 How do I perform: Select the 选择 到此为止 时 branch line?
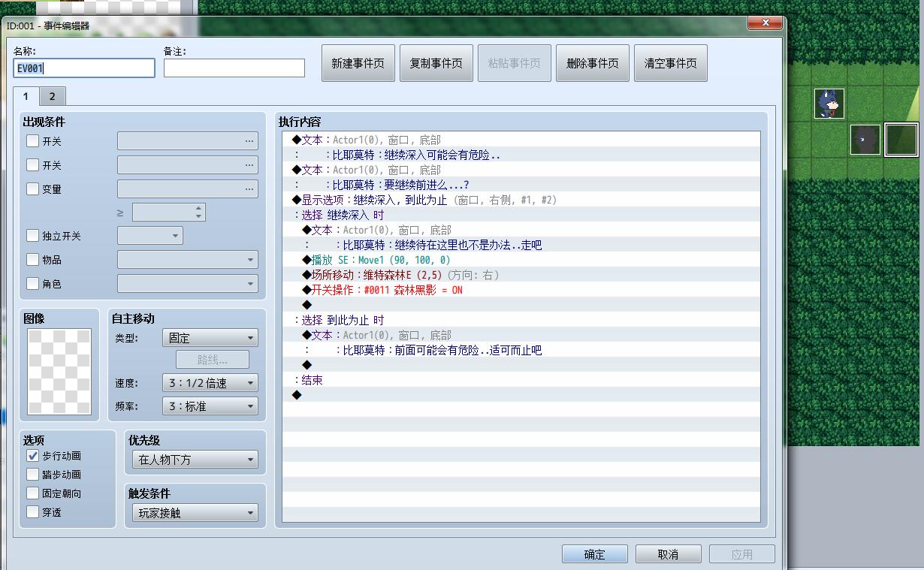[x=521, y=320]
